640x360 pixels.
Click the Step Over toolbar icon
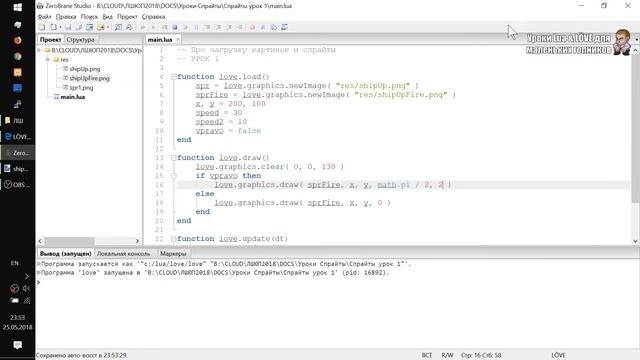pyautogui.click(x=218, y=27)
